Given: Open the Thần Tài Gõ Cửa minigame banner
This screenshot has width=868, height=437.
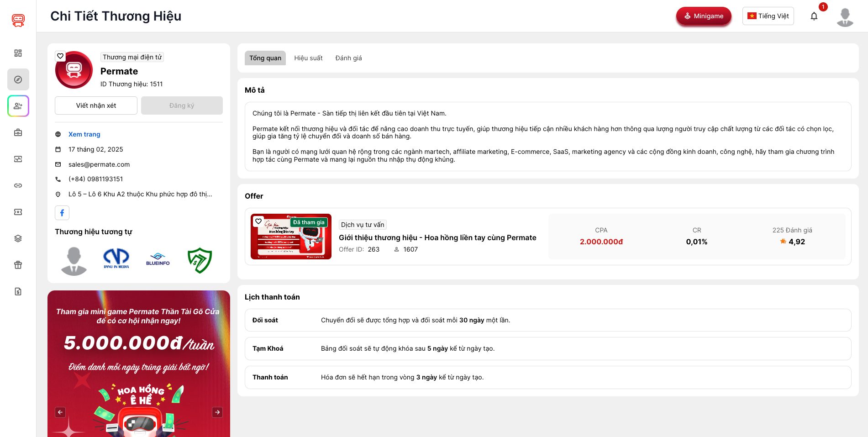Looking at the screenshot, I should point(139,363).
